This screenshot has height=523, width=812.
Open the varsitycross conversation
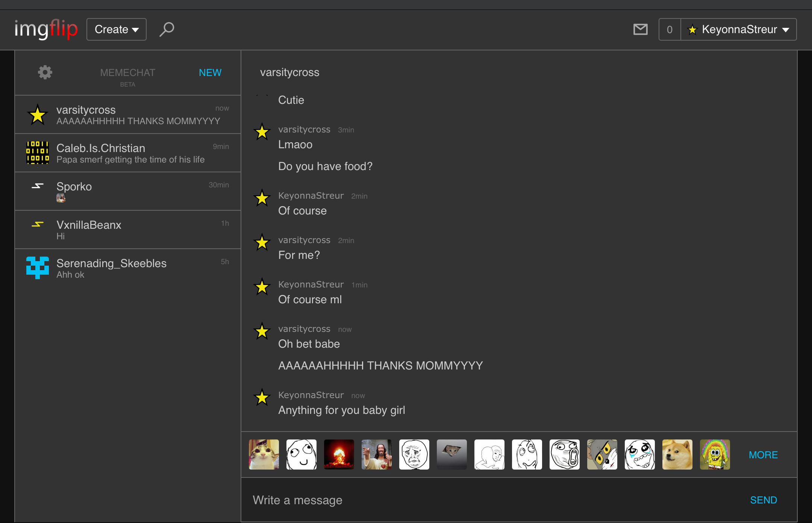[128, 115]
